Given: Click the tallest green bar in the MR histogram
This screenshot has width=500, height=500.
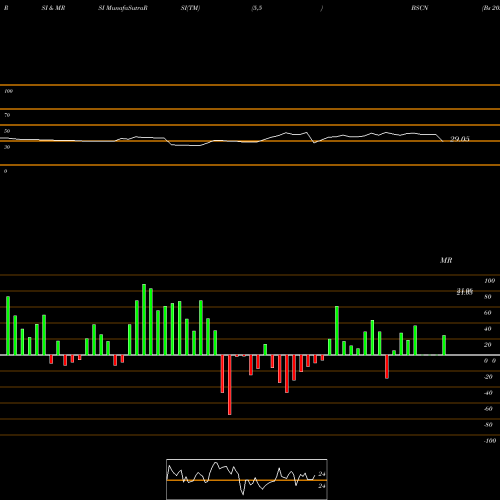Looking at the screenshot, I should coord(144,319).
